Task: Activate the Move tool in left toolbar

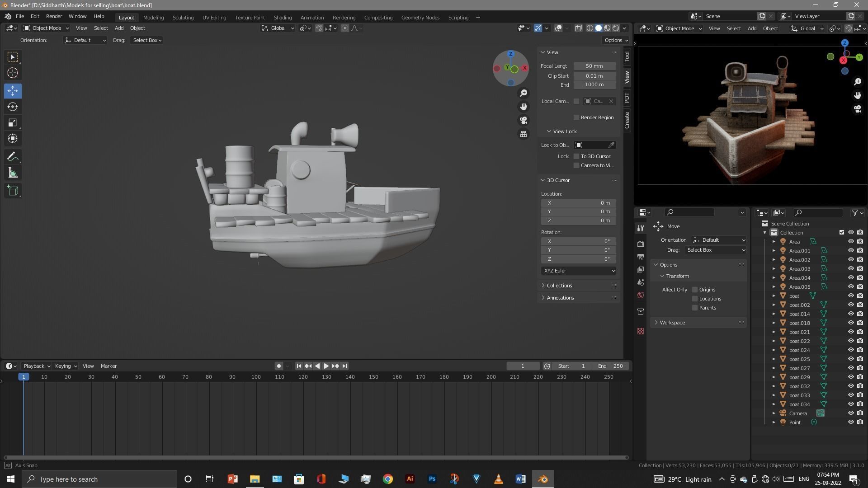Action: [x=13, y=91]
